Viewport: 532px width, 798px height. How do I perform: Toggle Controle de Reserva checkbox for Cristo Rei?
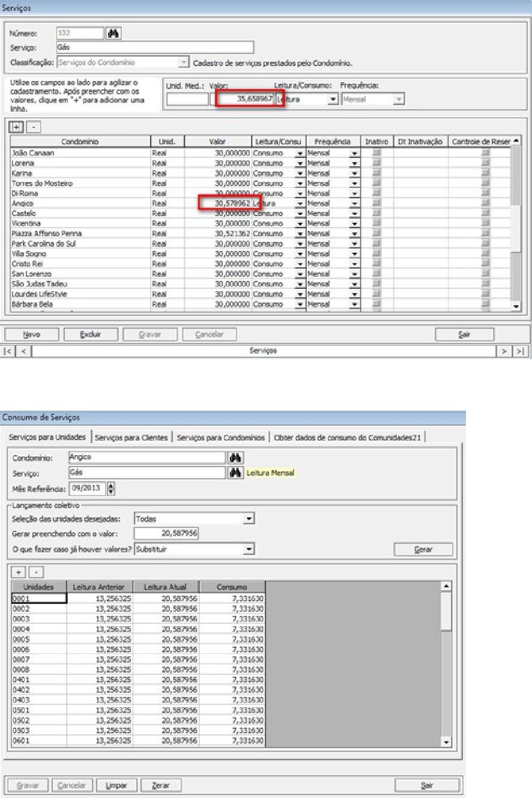point(485,264)
